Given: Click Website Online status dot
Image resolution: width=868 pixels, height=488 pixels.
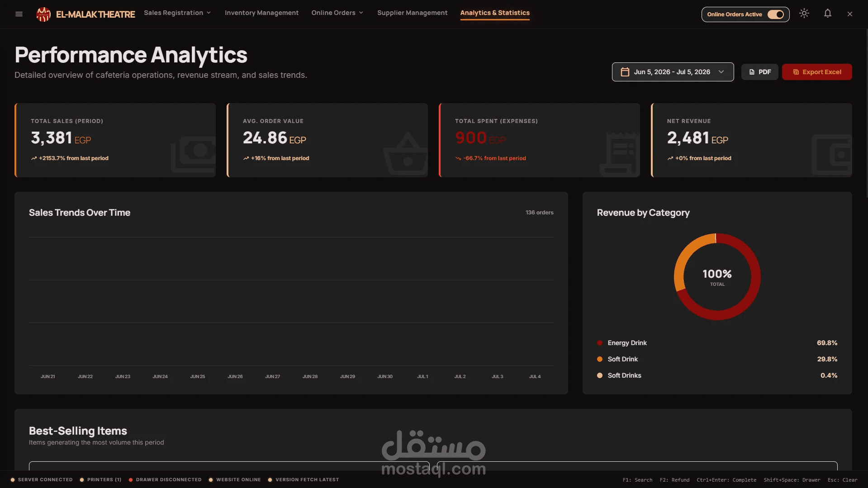Looking at the screenshot, I should point(211,480).
